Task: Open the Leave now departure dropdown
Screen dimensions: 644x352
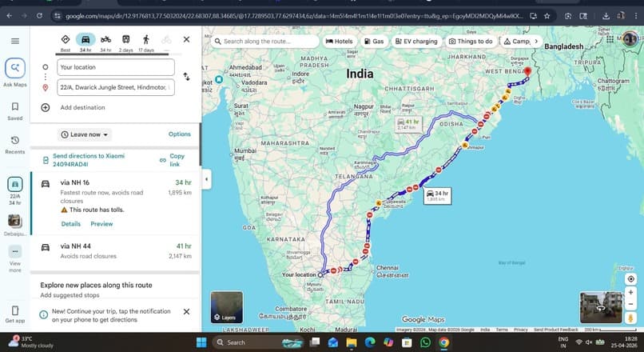Action: click(x=85, y=134)
